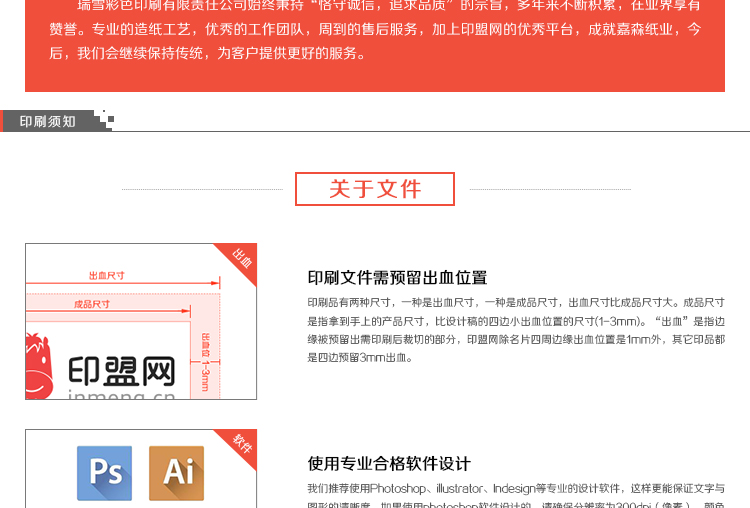The height and width of the screenshot is (508, 750).
Task: Click the dotted line right of 关于文件
Action: pos(549,189)
